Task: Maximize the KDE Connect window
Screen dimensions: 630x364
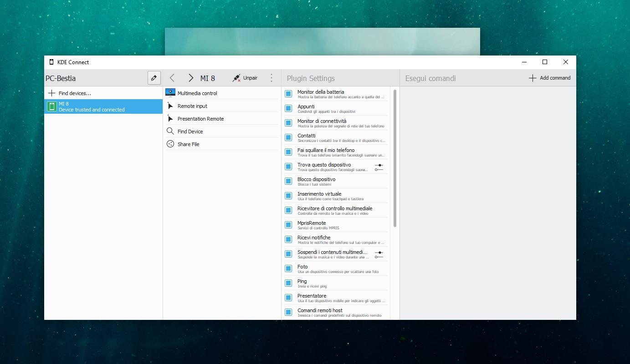Action: [544, 62]
